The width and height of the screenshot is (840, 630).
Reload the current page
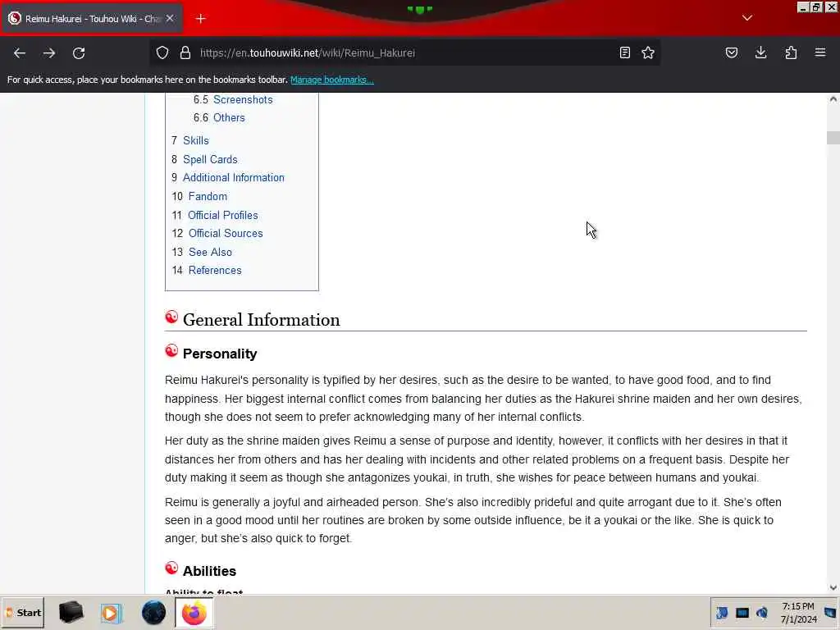click(79, 53)
